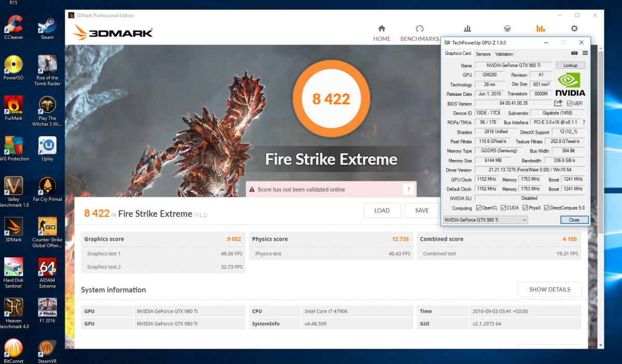Open CCleaner desktop shortcut
The image size is (622, 364).
[x=13, y=27]
